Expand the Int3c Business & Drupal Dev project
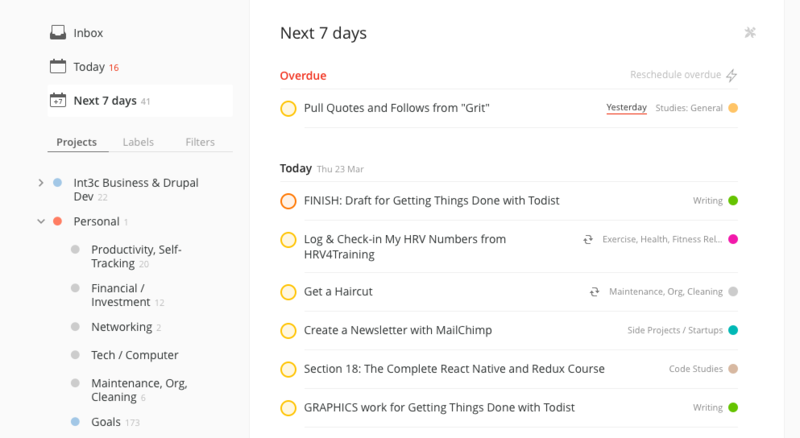The image size is (800, 438). click(x=40, y=183)
